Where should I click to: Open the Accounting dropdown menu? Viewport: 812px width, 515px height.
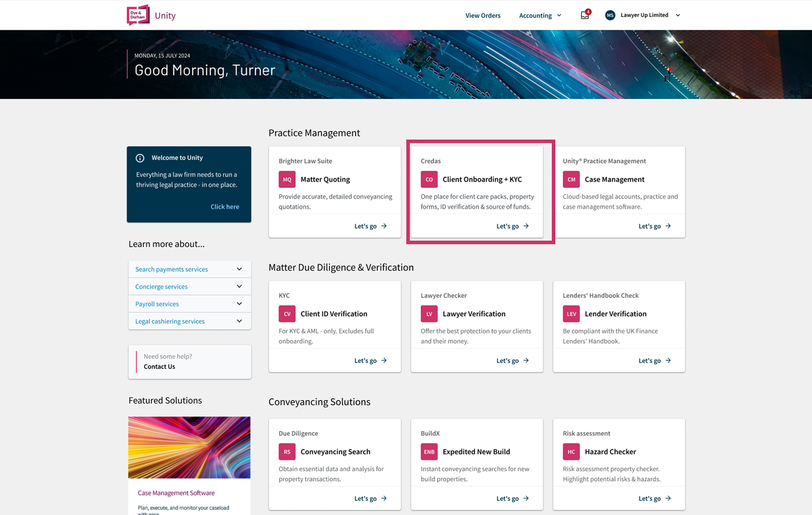point(540,15)
